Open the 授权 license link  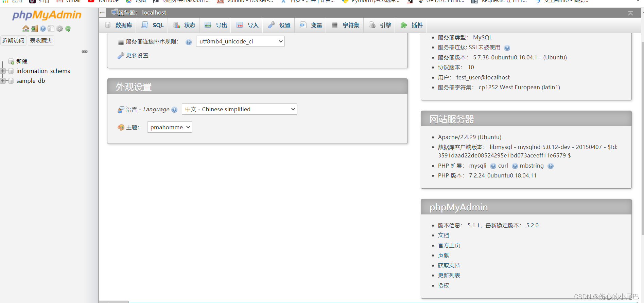point(443,286)
